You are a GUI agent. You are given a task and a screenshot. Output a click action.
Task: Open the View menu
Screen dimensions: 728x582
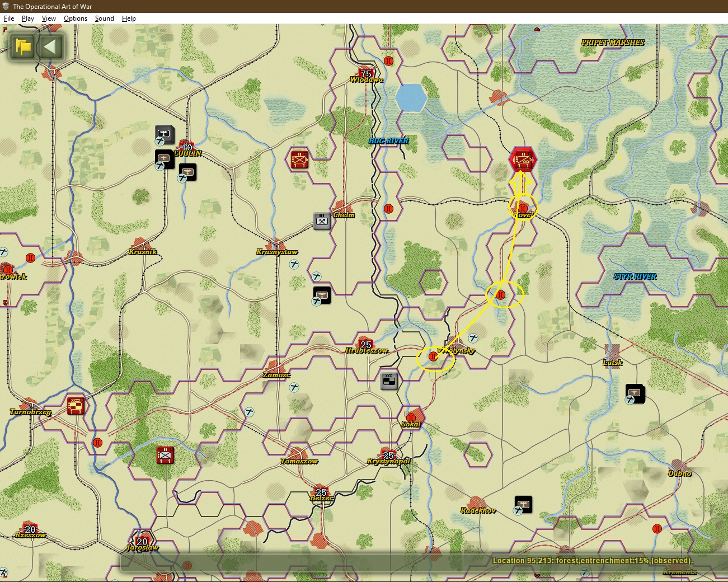[x=49, y=18]
